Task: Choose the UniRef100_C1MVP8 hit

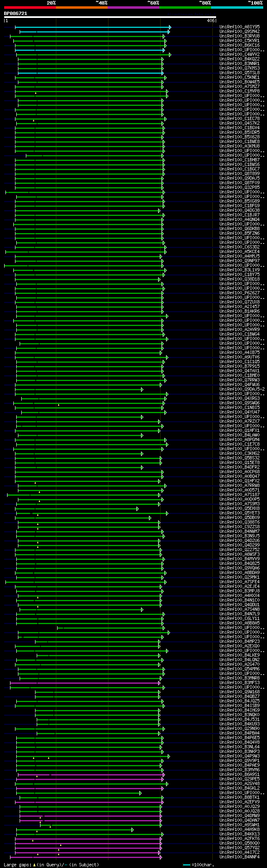Action: coord(239,91)
